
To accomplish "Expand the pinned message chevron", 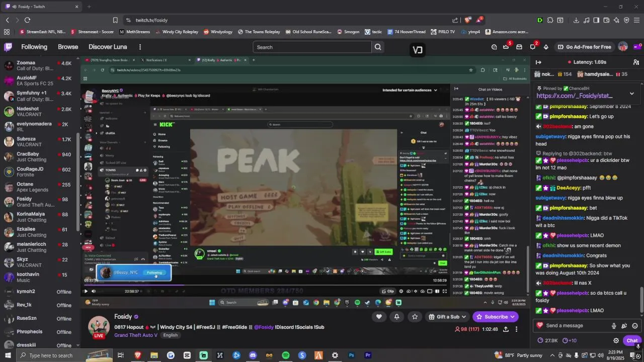I will pos(632,94).
